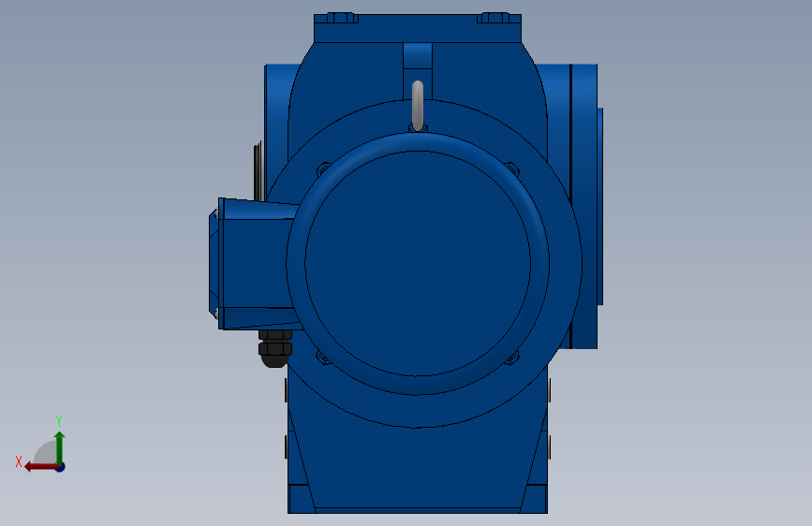
Task: Select the rectangular top mounting plate of the gearbox
Action: click(x=418, y=28)
